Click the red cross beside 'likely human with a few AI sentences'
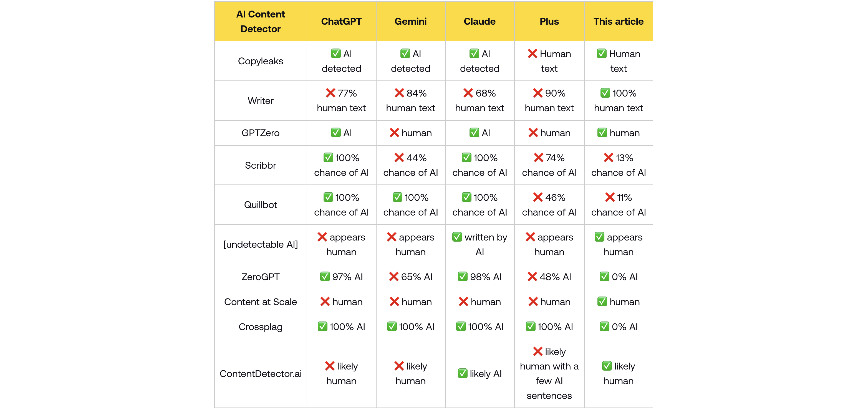The width and height of the screenshot is (868, 410). [538, 352]
